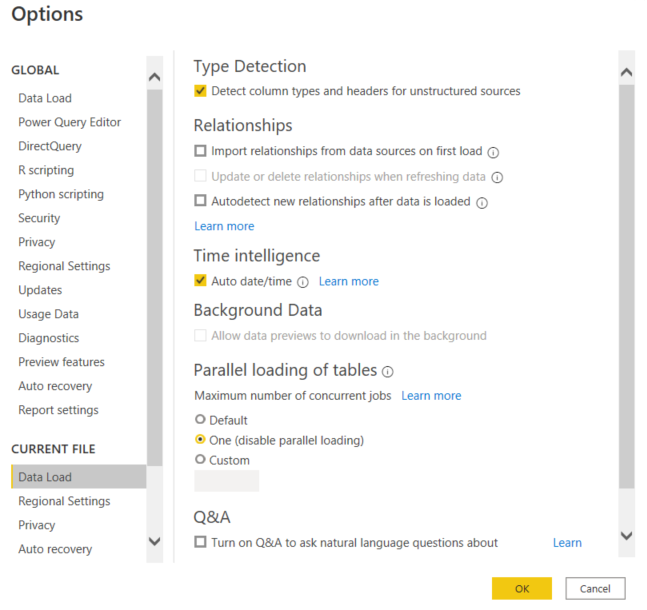Viewport: 647px width, 610px height.
Task: Open Global Auto recovery settings
Action: click(55, 386)
